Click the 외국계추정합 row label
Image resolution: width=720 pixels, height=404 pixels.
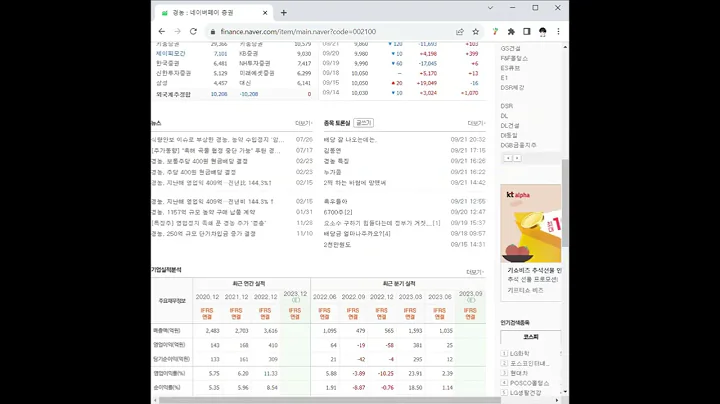pyautogui.click(x=173, y=94)
